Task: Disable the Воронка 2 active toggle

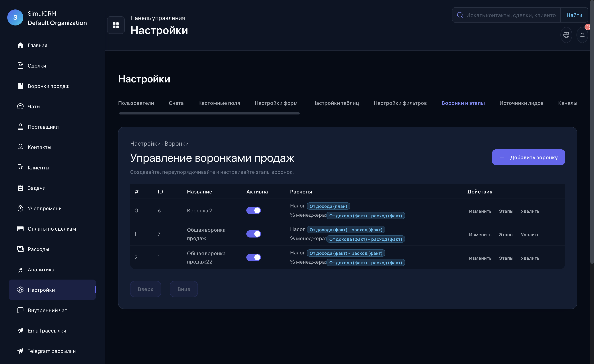Action: (254, 210)
